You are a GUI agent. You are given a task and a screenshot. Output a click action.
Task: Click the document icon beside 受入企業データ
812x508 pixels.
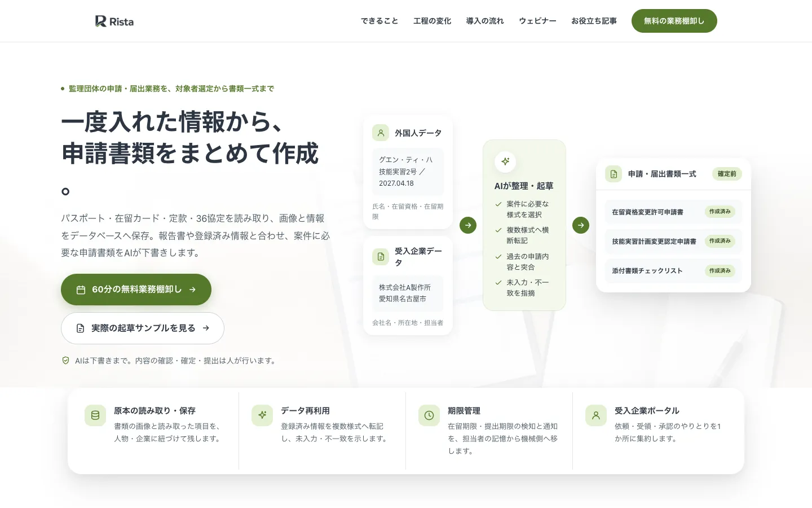381,256
